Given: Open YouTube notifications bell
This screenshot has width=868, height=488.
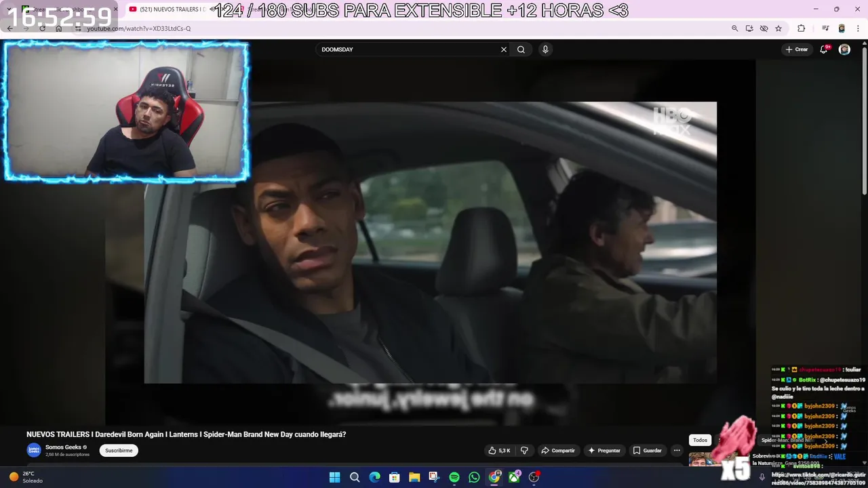Looking at the screenshot, I should click(x=824, y=49).
